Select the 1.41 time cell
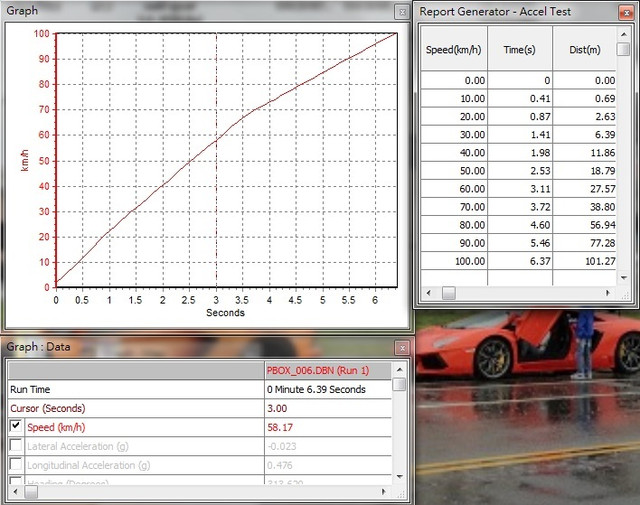Viewport: 640px width, 505px height. click(520, 134)
